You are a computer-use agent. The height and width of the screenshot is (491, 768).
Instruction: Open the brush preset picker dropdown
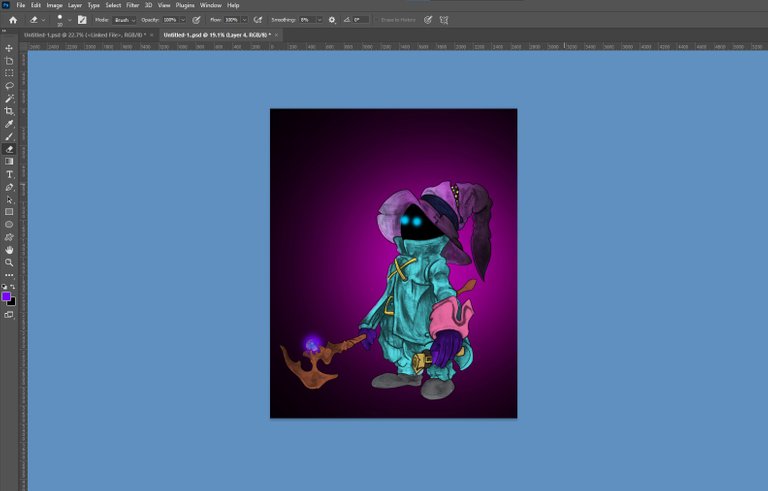(x=70, y=20)
